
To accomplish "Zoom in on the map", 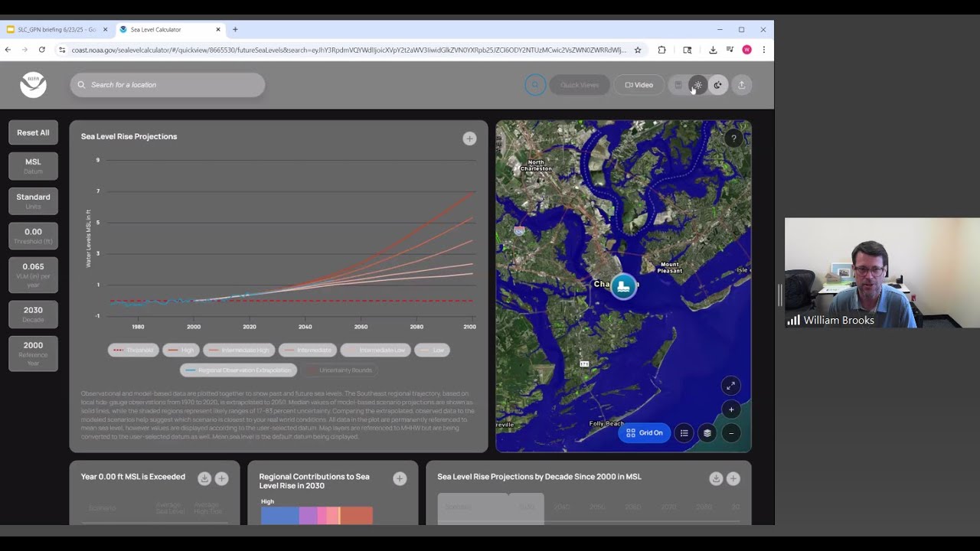I will point(731,409).
